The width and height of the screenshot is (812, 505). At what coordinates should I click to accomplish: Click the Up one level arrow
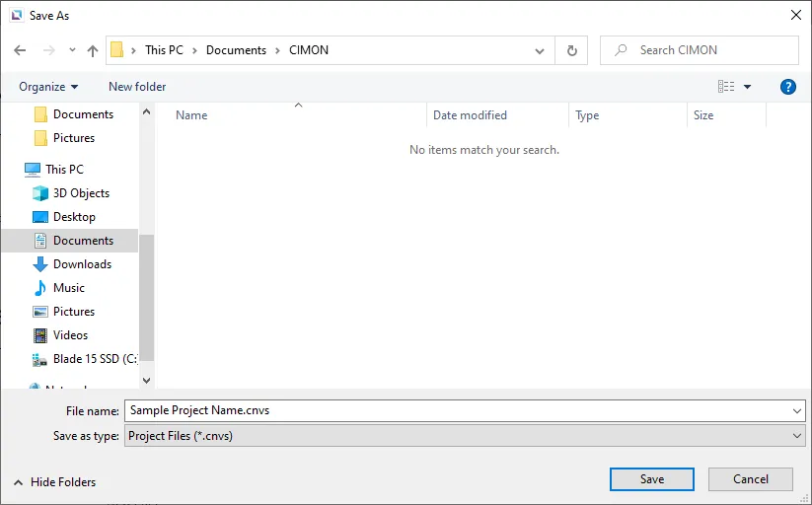point(93,50)
